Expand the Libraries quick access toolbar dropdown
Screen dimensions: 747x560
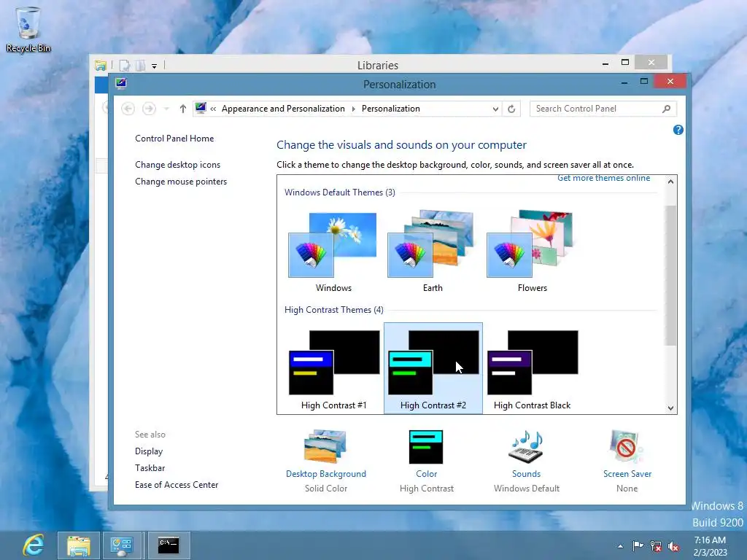pos(155,66)
